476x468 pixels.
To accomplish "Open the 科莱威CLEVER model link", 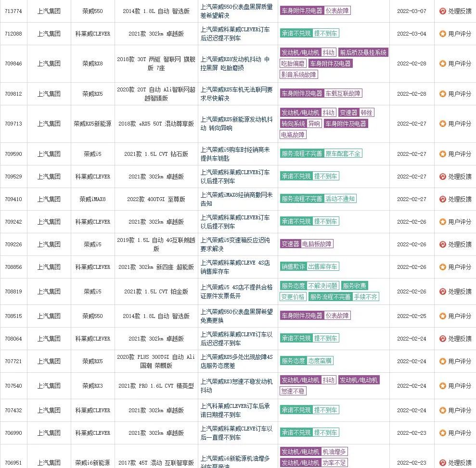I will (93, 34).
